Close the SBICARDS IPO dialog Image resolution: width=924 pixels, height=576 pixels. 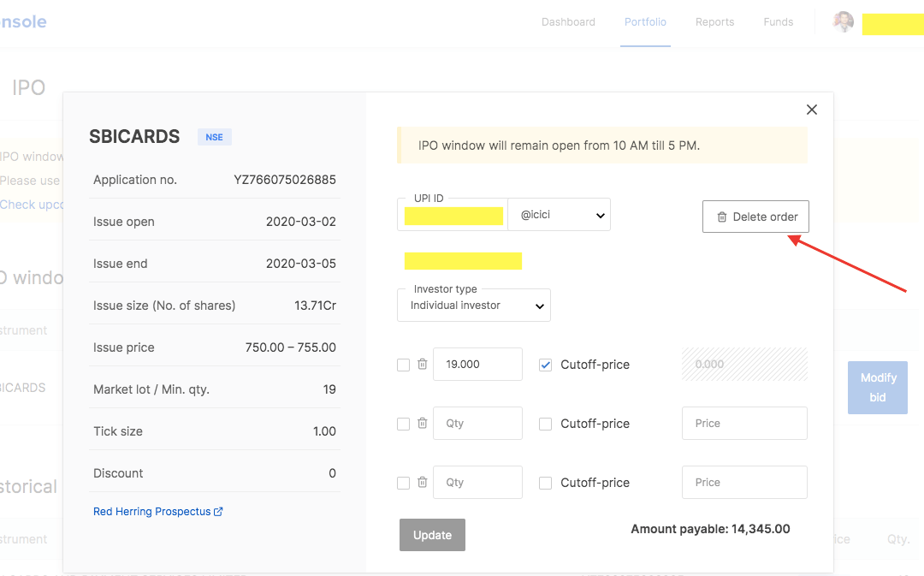pyautogui.click(x=811, y=110)
